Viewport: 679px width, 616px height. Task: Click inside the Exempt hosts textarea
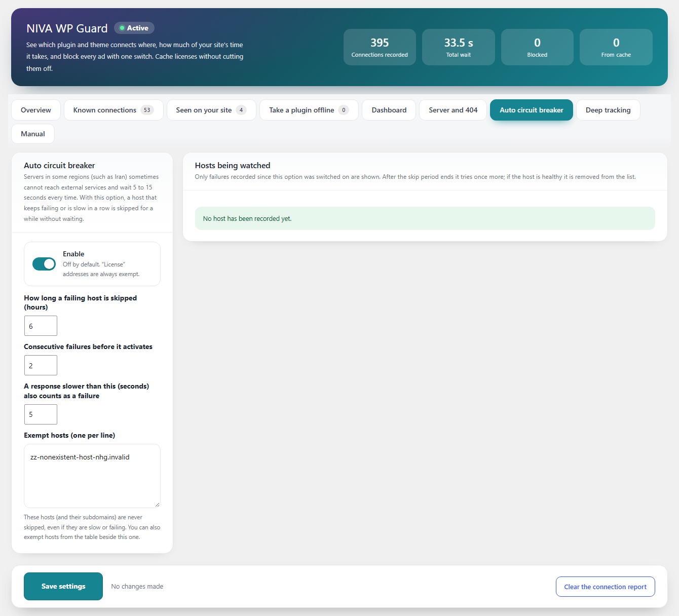coord(92,476)
